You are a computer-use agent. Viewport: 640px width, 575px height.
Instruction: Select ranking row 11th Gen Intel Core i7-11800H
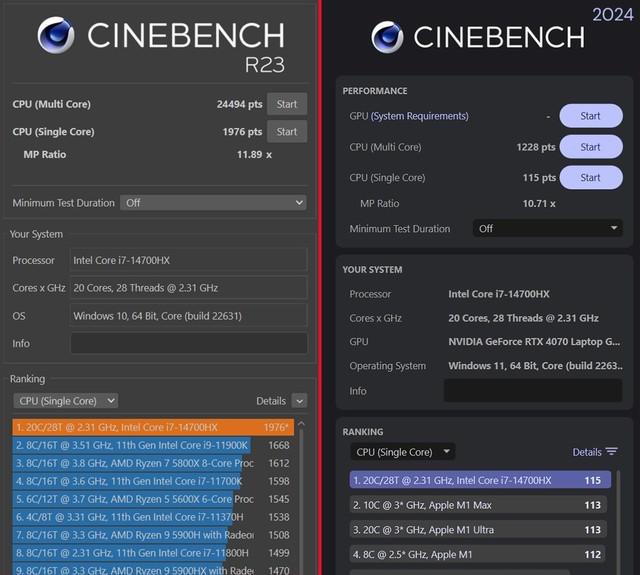tap(153, 553)
